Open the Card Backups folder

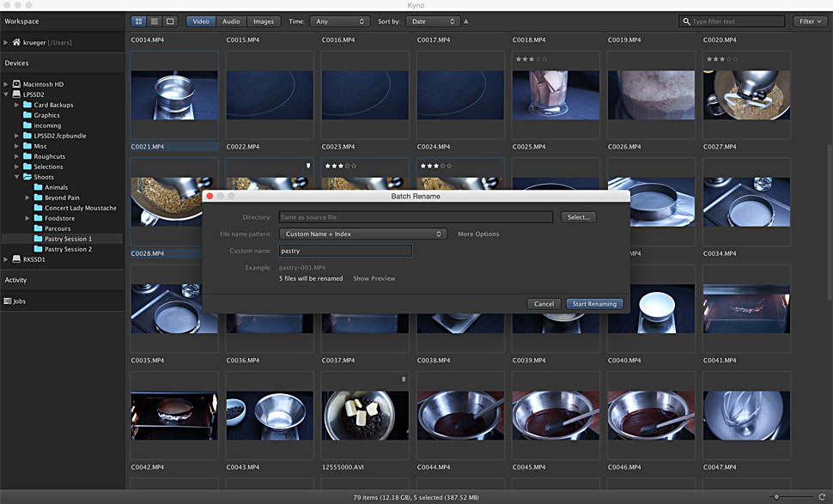[x=48, y=105]
